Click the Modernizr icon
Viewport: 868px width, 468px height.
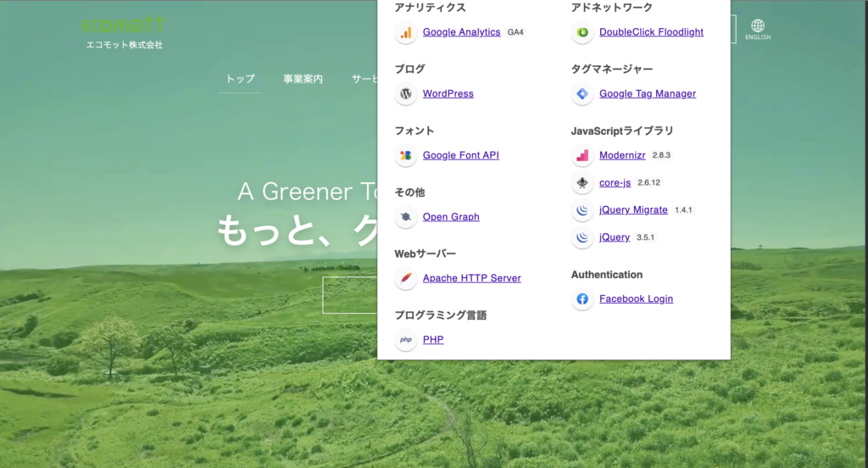(582, 156)
